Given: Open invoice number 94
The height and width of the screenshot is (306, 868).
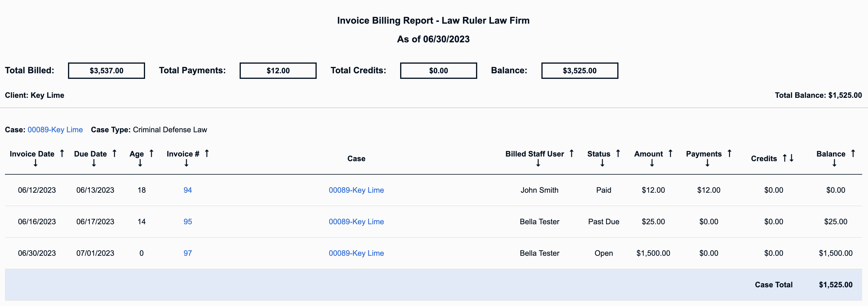Looking at the screenshot, I should coord(188,190).
